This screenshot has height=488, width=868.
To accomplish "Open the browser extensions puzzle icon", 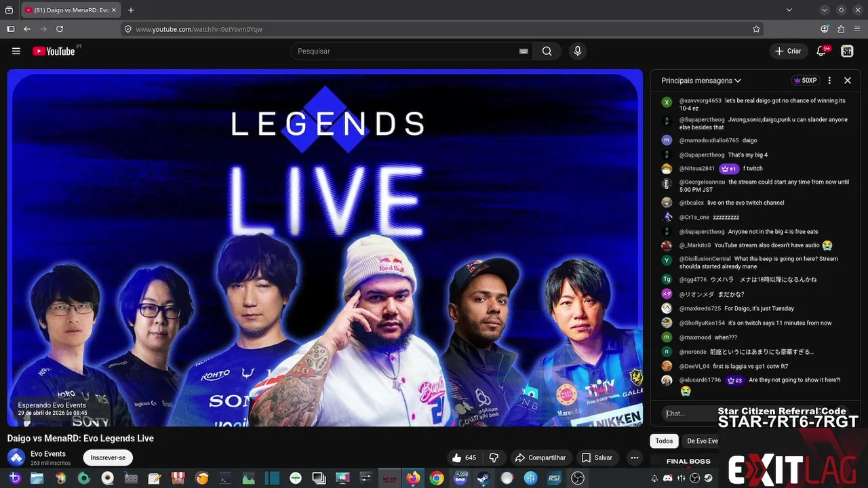I will 841,29.
